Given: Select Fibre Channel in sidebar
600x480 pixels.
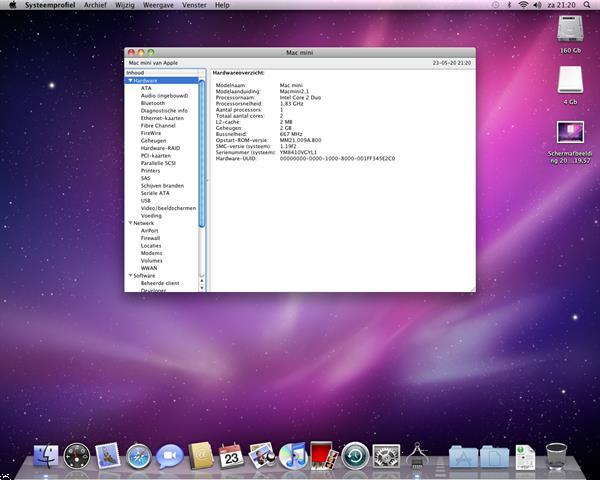Looking at the screenshot, I should click(x=158, y=126).
